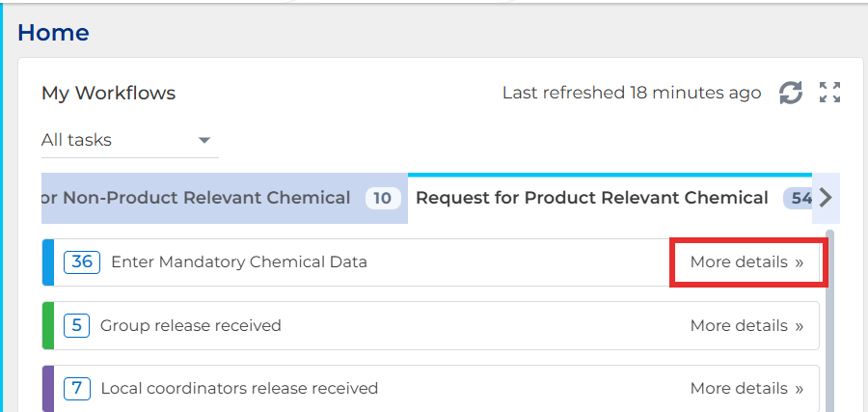View More details for Group release received
Viewport: 868px width, 412px height.
click(746, 325)
